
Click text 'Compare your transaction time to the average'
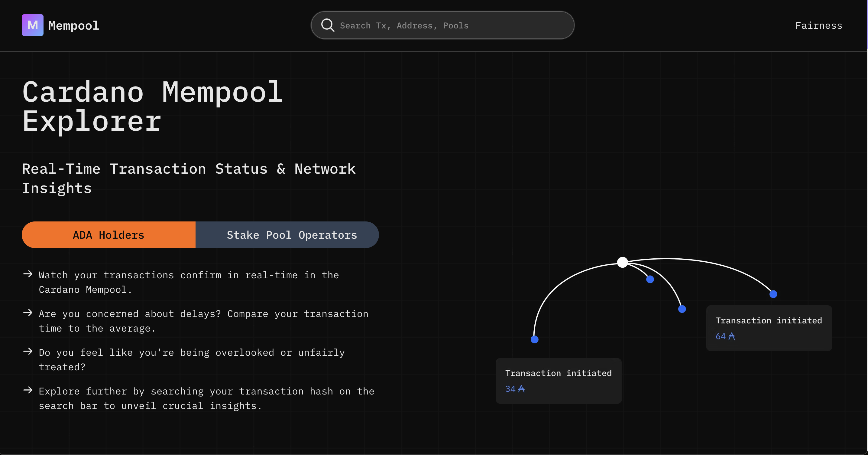(203, 321)
